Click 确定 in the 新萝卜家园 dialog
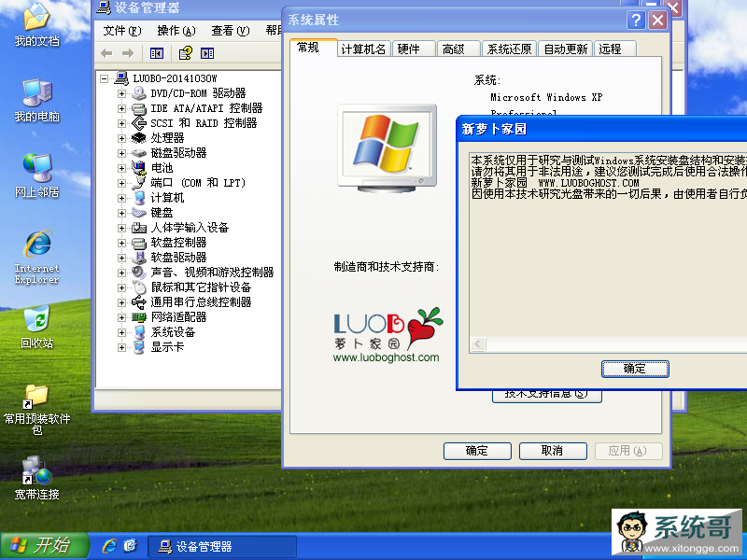Image resolution: width=747 pixels, height=560 pixels. (x=635, y=369)
